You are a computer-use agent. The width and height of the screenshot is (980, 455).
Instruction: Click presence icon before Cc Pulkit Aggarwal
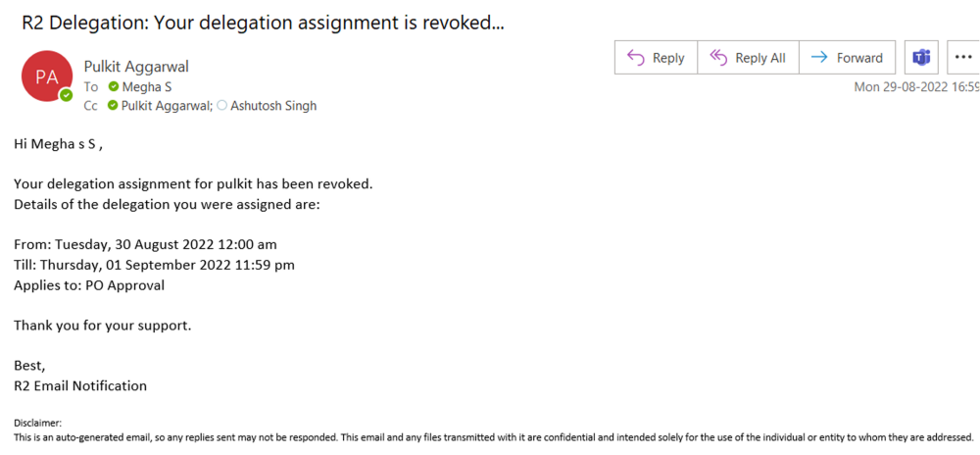pyautogui.click(x=114, y=106)
